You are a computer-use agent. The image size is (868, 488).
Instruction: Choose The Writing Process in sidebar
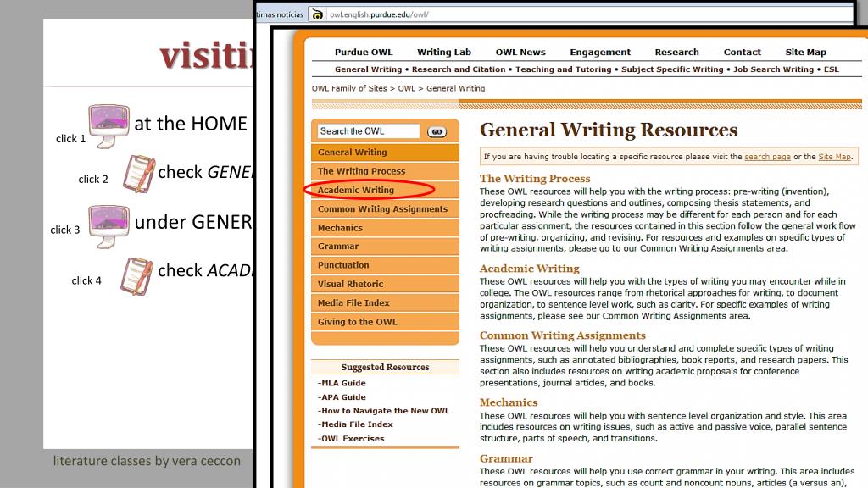[386, 171]
